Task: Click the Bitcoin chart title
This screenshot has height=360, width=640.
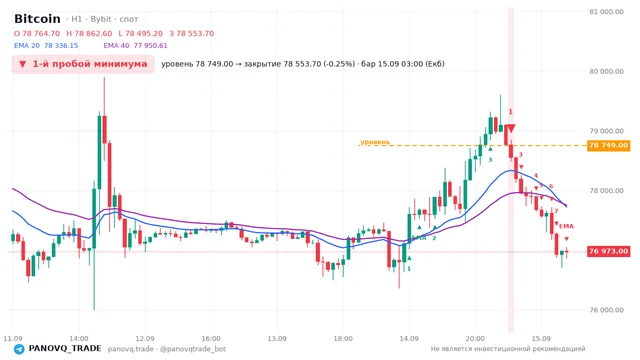Action: [x=37, y=19]
